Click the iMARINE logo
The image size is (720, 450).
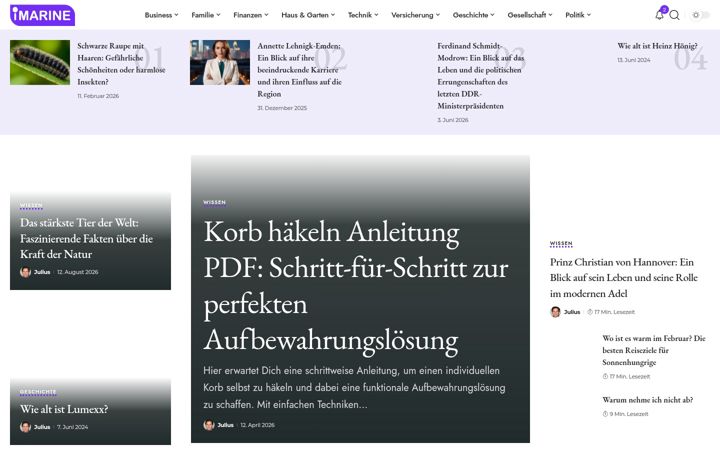pyautogui.click(x=42, y=15)
